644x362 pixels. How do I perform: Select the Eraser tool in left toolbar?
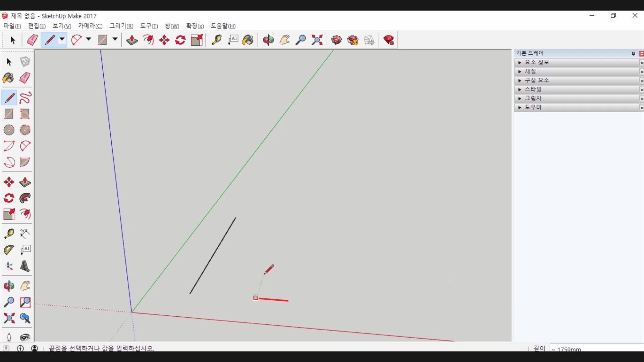pyautogui.click(x=25, y=78)
